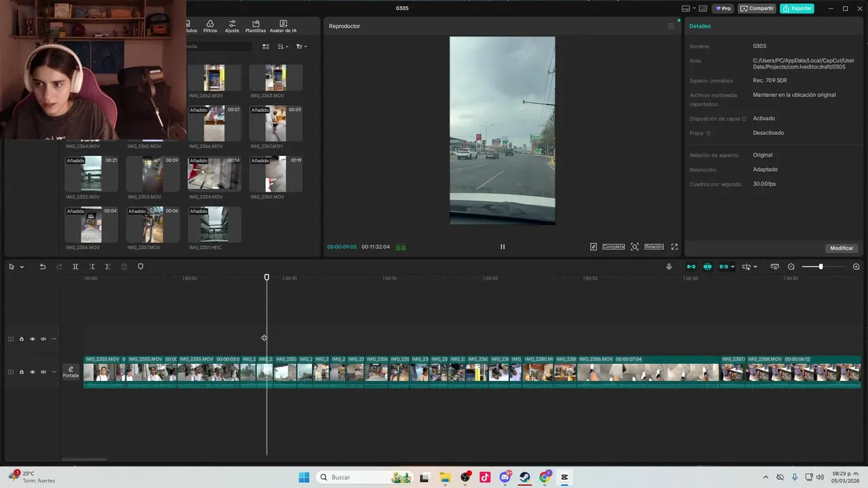Open the Plantillas tab

tap(256, 26)
